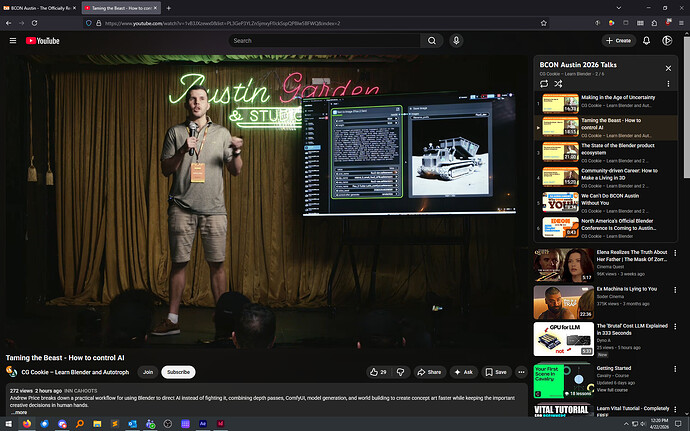Expand the description with ...more
This screenshot has height=431, width=690.
click(19, 413)
